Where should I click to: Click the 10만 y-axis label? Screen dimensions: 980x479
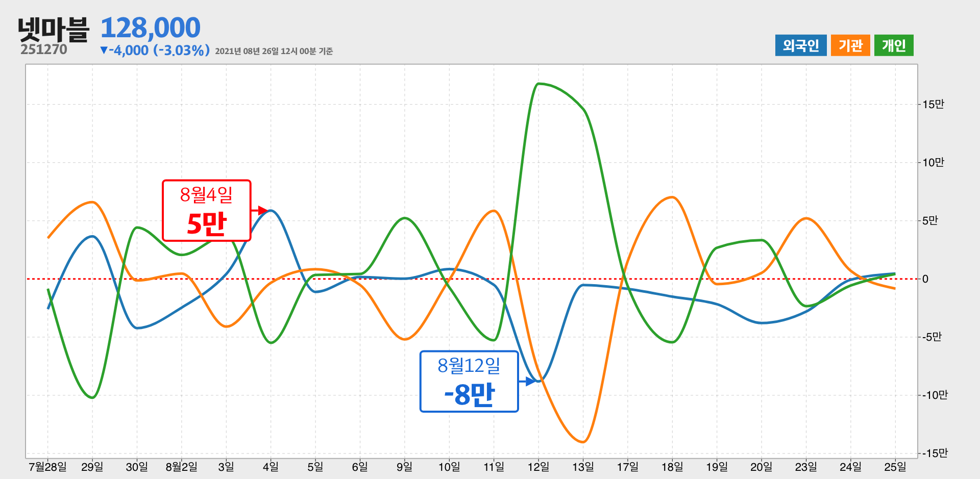pos(934,163)
